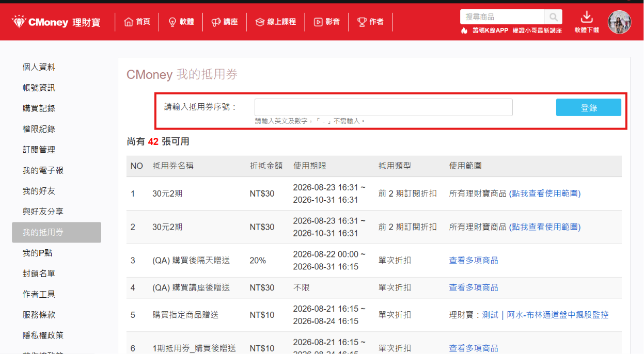644x354 pixels.
Task: Open the user profile avatar
Action: 619,22
